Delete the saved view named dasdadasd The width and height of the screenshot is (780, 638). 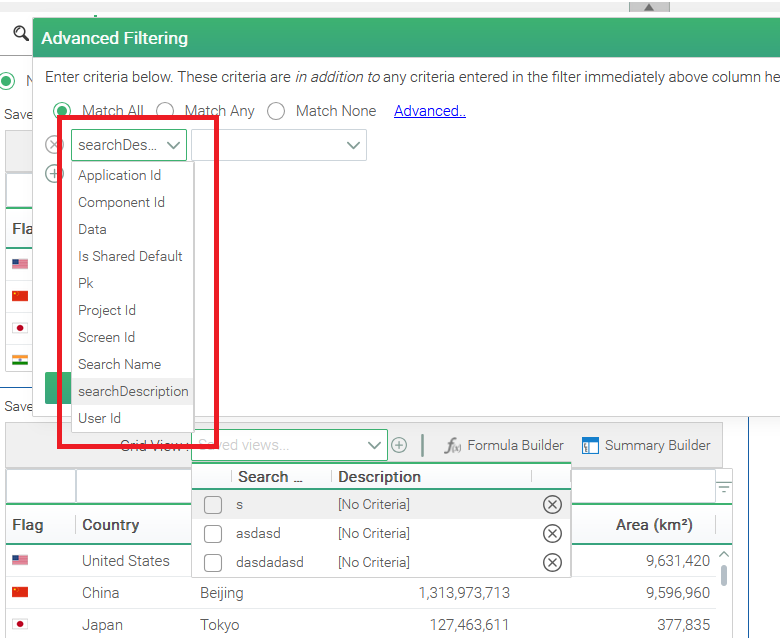coord(551,563)
